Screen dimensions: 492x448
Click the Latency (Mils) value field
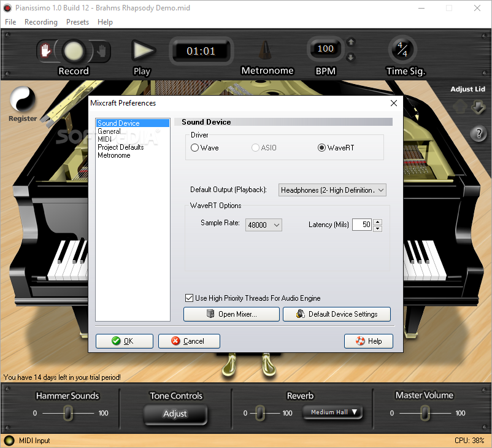(363, 225)
